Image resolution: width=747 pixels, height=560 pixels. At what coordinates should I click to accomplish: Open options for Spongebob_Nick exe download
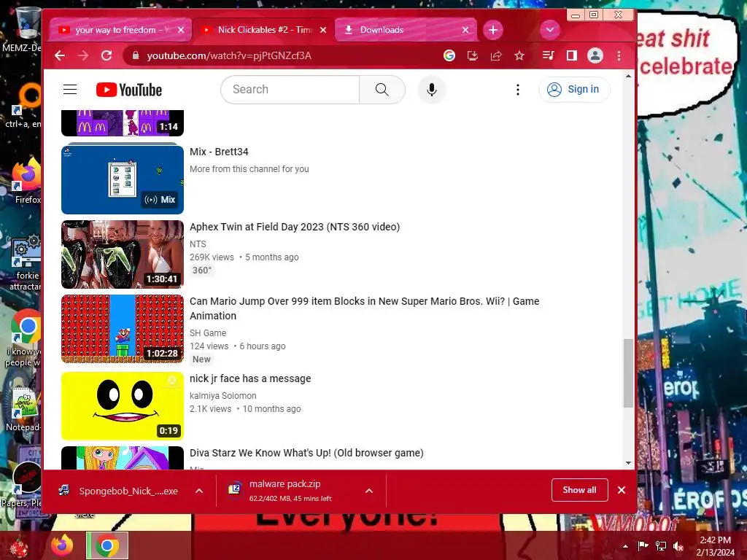[x=199, y=491]
